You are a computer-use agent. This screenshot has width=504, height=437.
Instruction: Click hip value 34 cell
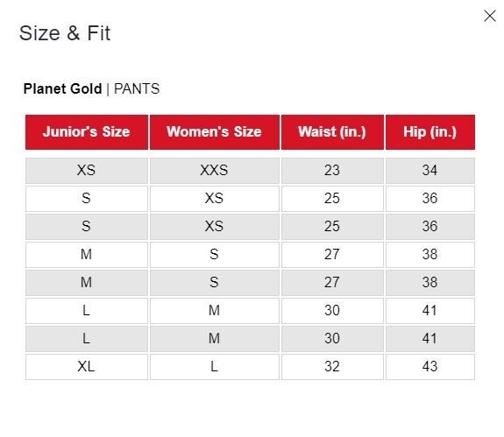pyautogui.click(x=430, y=171)
